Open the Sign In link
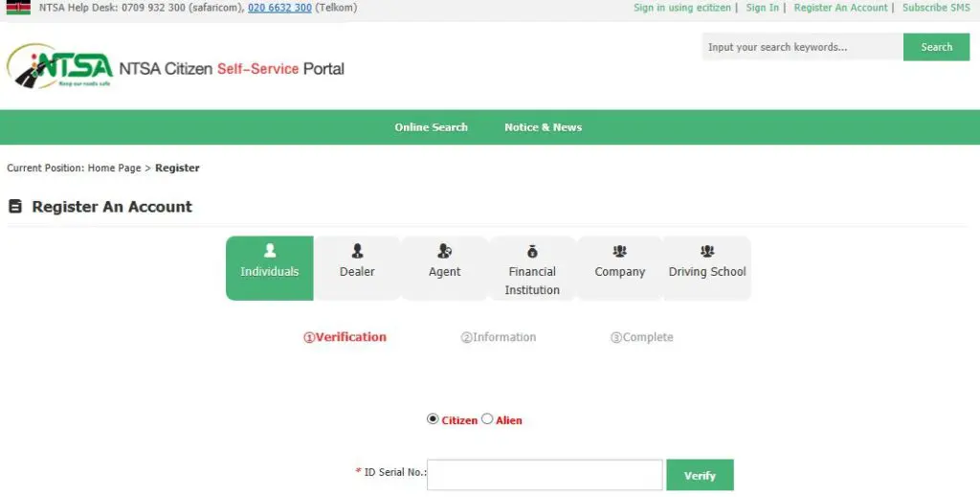 pos(763,8)
